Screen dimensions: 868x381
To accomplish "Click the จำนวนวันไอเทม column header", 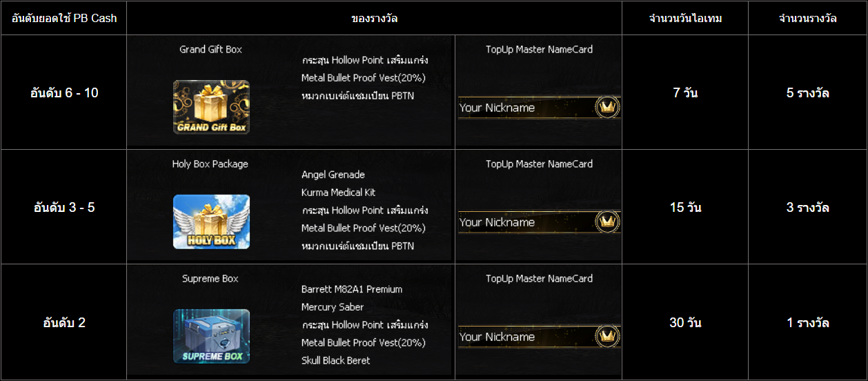I will point(685,19).
